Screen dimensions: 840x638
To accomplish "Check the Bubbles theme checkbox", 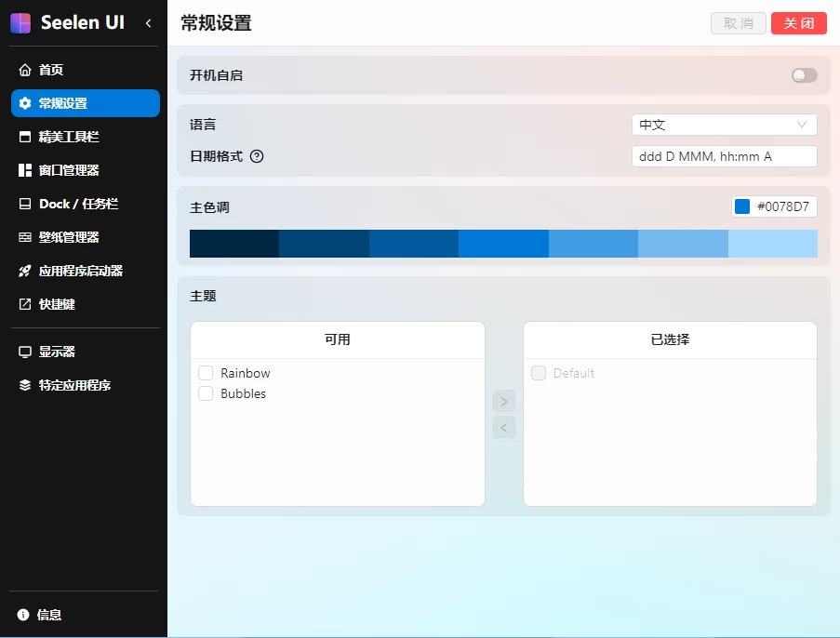I will 206,393.
